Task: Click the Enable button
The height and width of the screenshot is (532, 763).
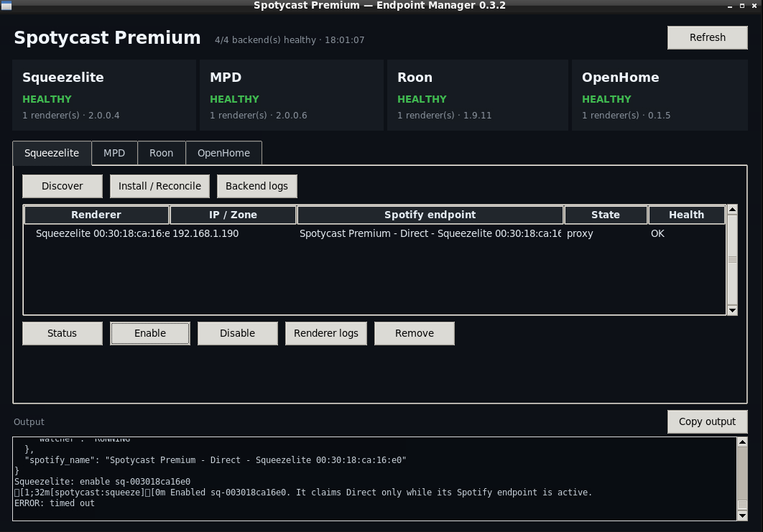Action: point(150,334)
